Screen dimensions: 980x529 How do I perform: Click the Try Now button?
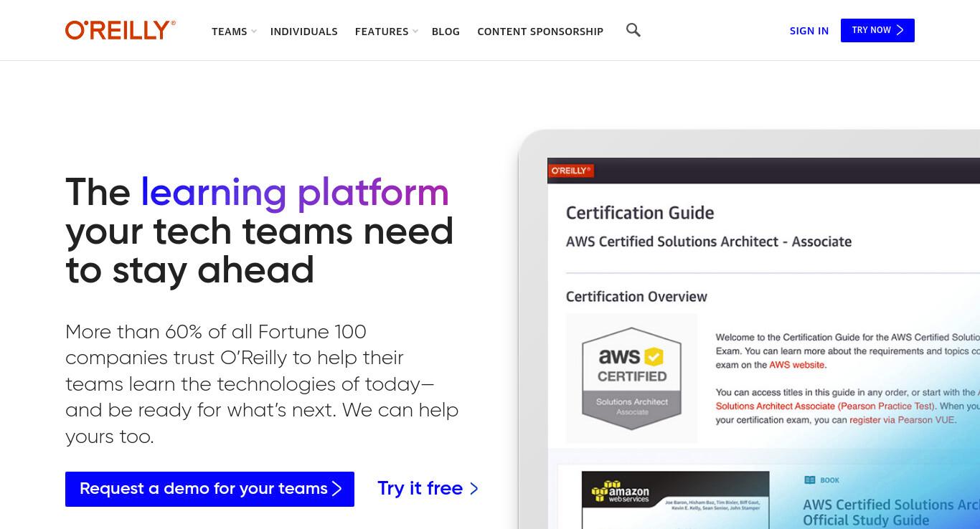coord(877,30)
